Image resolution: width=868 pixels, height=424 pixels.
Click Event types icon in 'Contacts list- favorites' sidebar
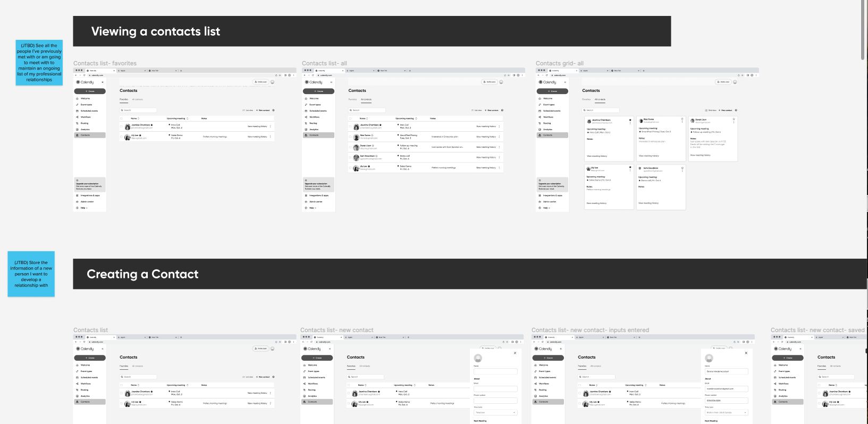point(77,105)
